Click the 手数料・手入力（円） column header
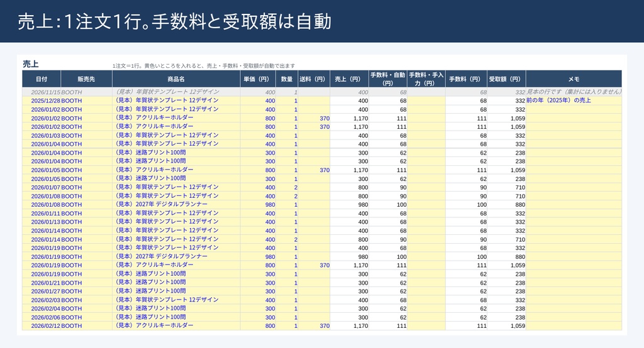Image resolution: width=644 pixels, height=348 pixels. pos(426,79)
